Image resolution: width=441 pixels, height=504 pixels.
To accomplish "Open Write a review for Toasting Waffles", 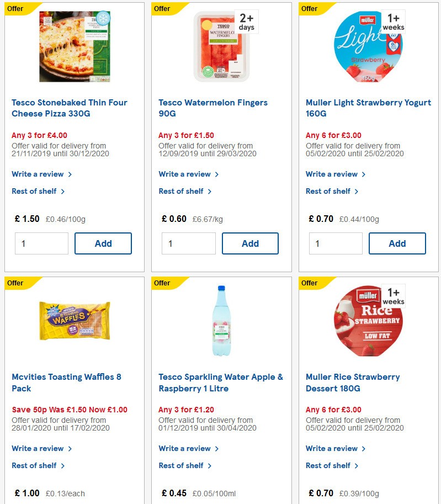I will tap(38, 448).
